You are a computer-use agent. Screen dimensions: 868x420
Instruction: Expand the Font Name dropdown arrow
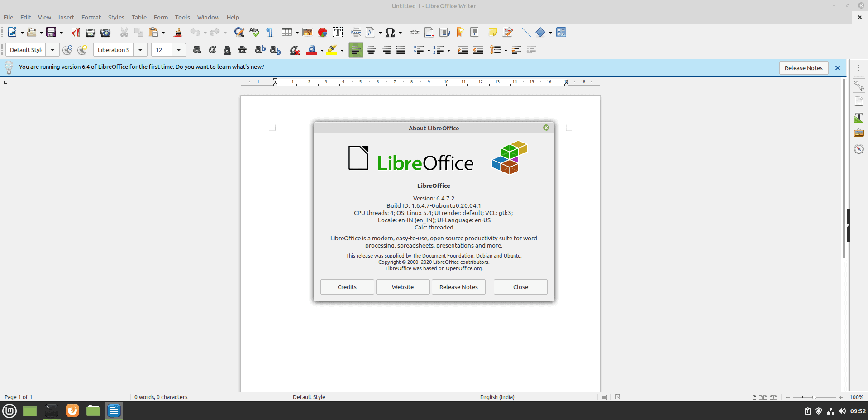click(140, 50)
